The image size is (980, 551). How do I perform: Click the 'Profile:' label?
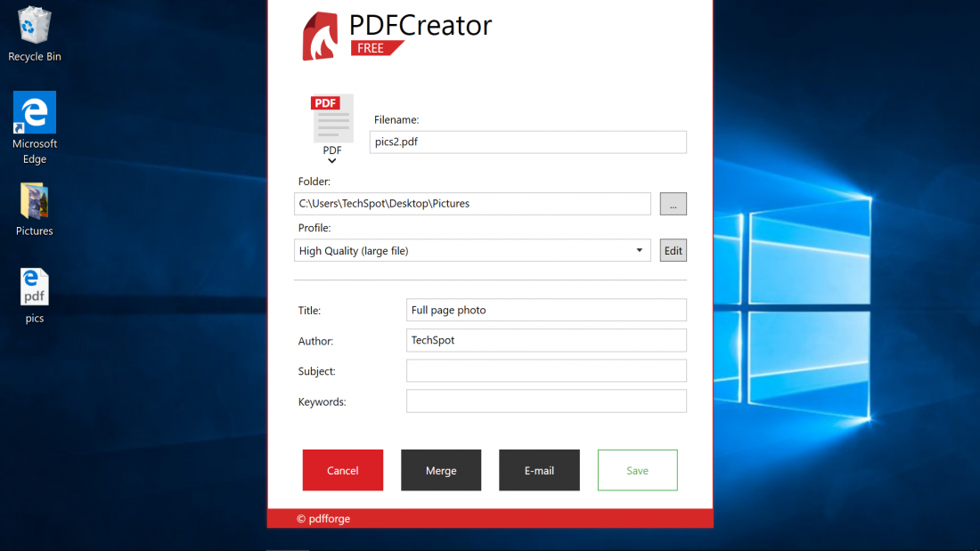pos(314,228)
